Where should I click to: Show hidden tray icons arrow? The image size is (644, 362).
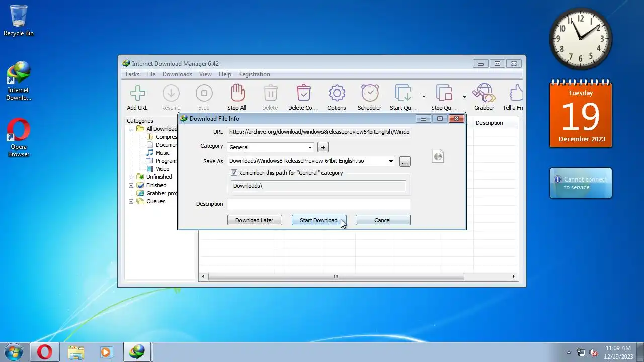tap(569, 352)
